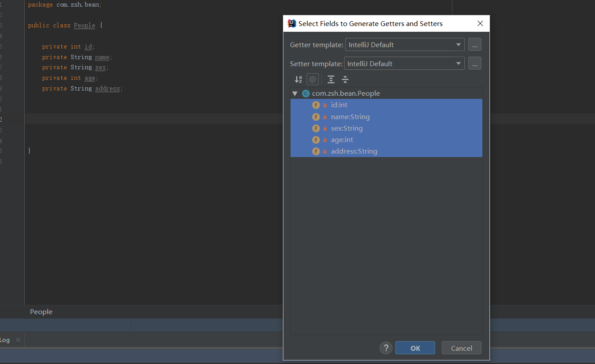This screenshot has height=364, width=595.
Task: Click the 'sex' field name in editor
Action: (x=100, y=68)
